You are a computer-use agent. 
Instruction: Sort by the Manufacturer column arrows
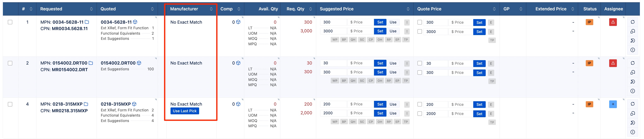(x=211, y=9)
